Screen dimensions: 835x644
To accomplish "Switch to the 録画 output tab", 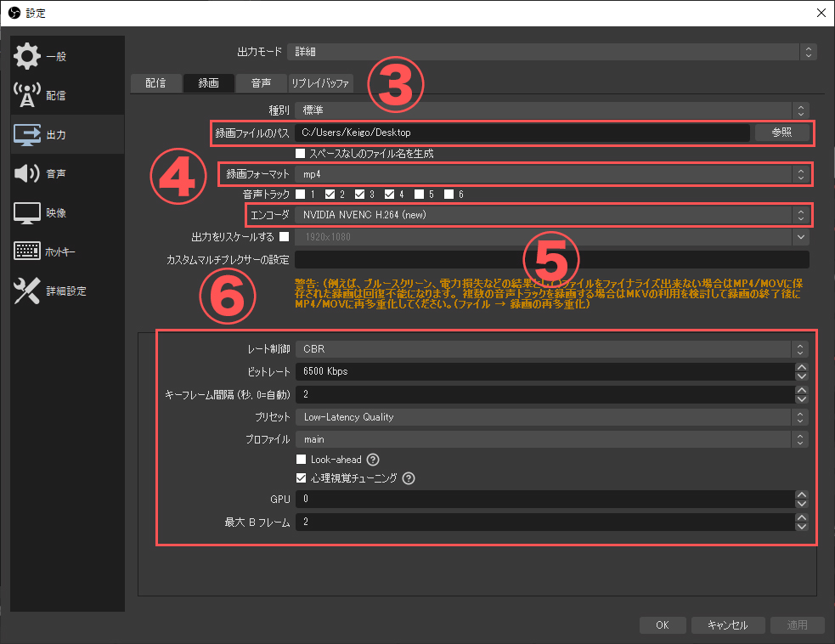I will pyautogui.click(x=209, y=83).
